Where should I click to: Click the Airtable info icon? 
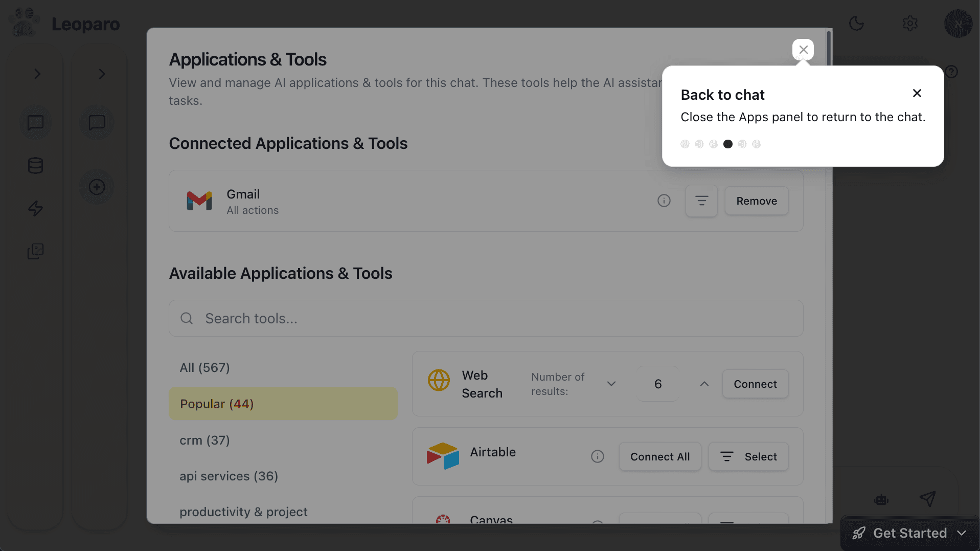[x=597, y=456]
